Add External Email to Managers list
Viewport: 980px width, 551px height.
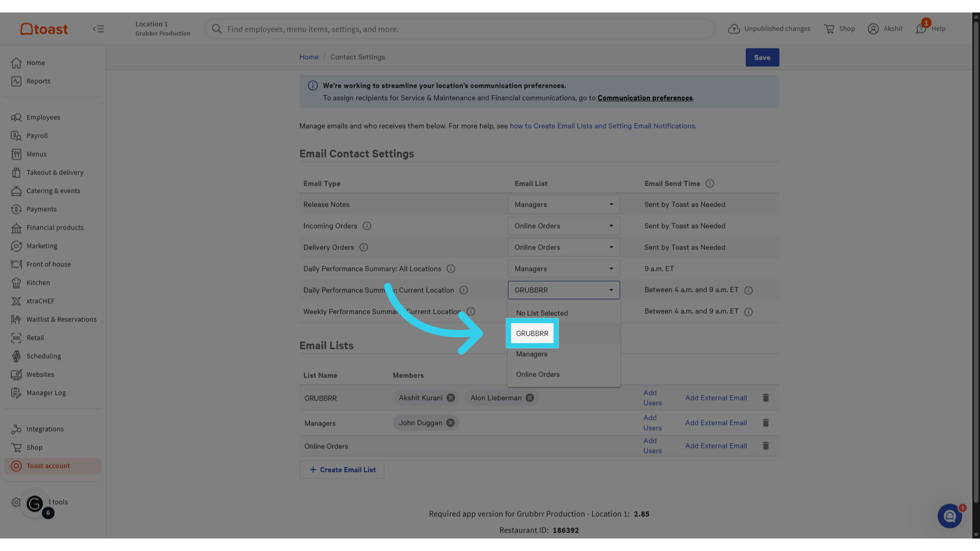pos(716,423)
